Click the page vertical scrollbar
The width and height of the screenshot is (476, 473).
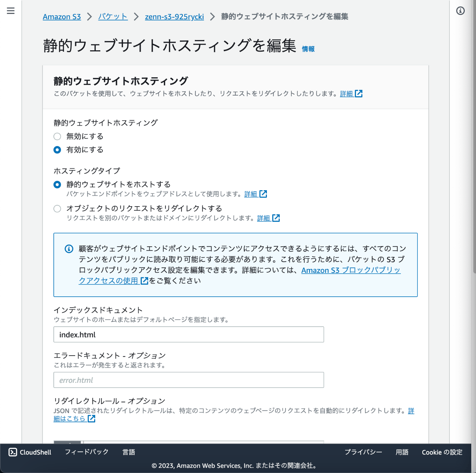pos(474,136)
